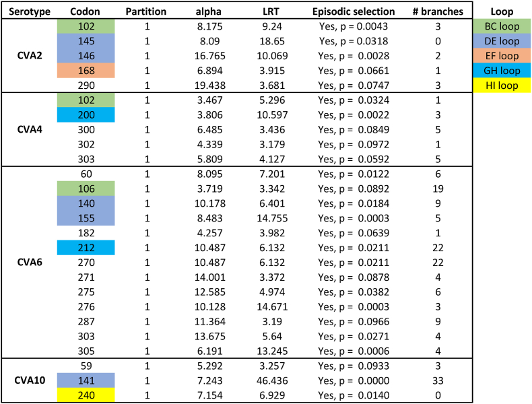532x404 pixels.
Task: Click the BC loop green legend swatch
Action: click(x=502, y=26)
